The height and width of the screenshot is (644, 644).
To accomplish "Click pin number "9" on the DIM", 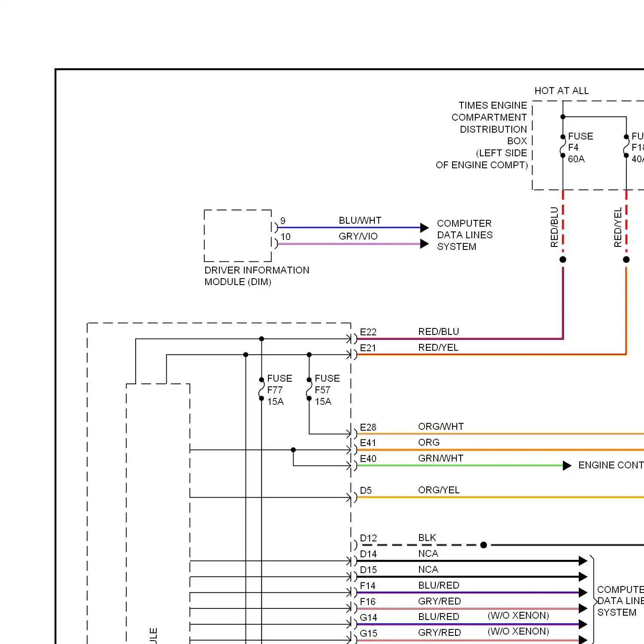I will pyautogui.click(x=283, y=221).
